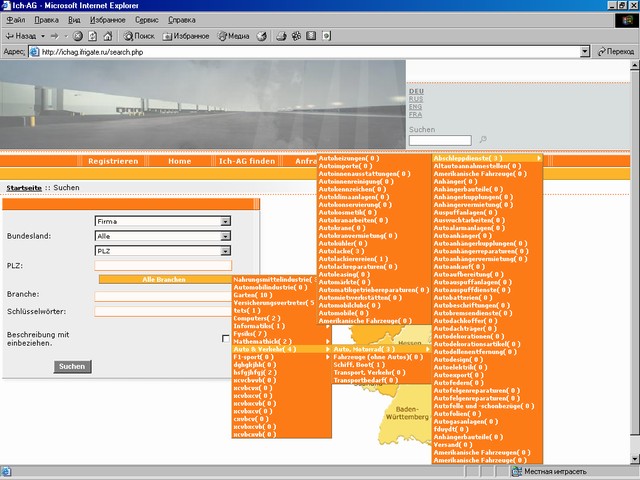Click the magnifier icon beside Suchen field

point(483,140)
